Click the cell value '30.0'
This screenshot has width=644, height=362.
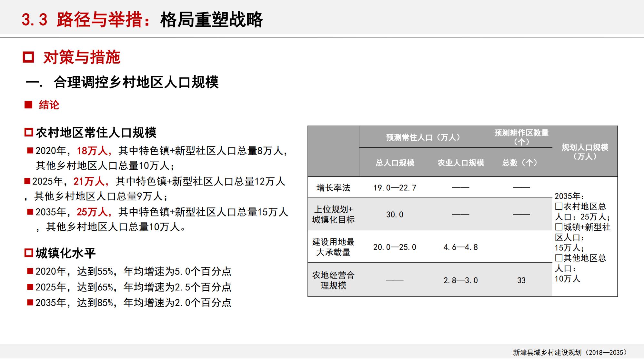[395, 214]
